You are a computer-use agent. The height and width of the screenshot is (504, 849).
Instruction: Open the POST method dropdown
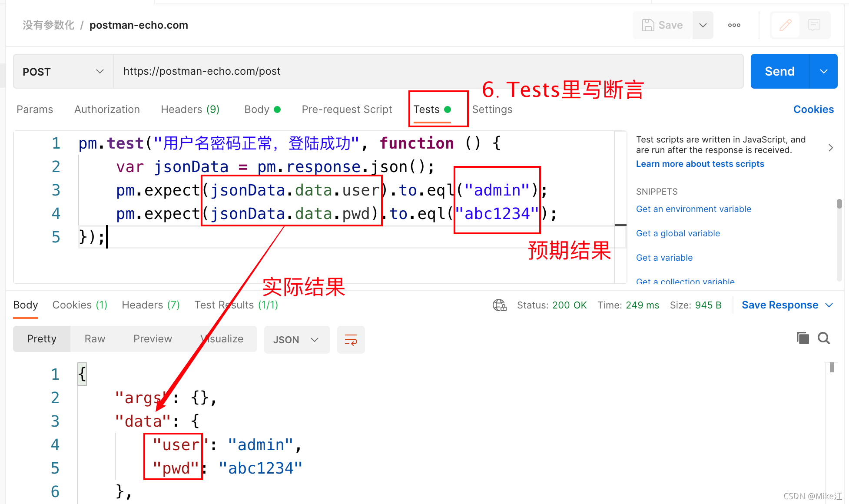coord(63,72)
